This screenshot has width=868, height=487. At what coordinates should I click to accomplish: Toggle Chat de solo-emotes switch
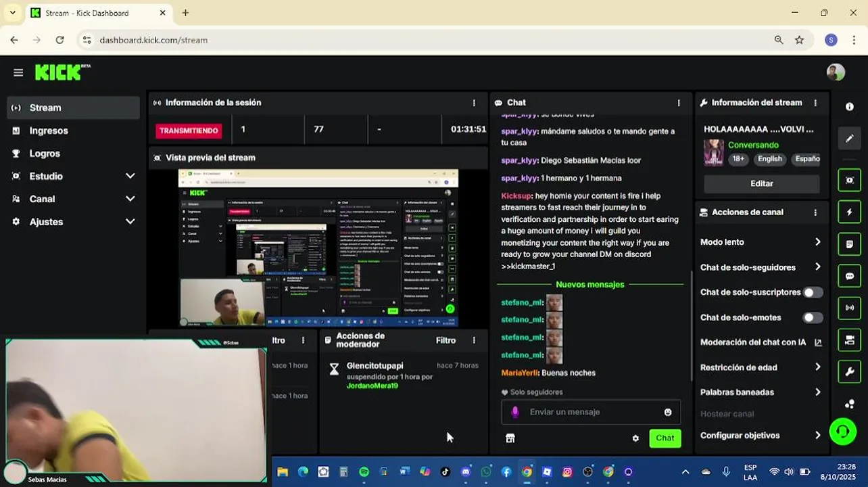click(812, 317)
